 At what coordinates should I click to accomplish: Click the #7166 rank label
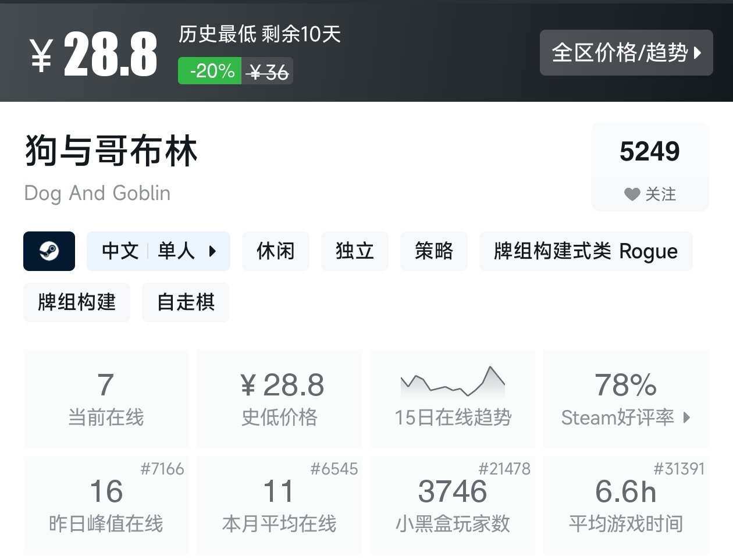click(x=162, y=469)
